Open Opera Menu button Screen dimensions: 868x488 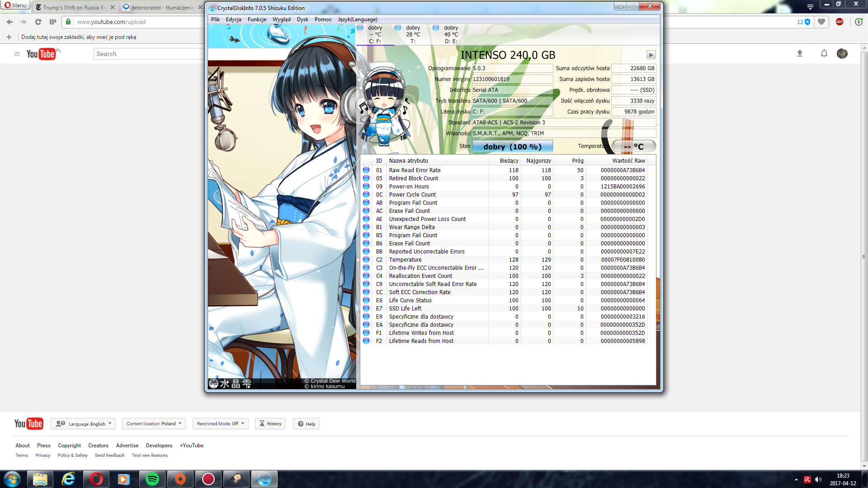click(15, 5)
